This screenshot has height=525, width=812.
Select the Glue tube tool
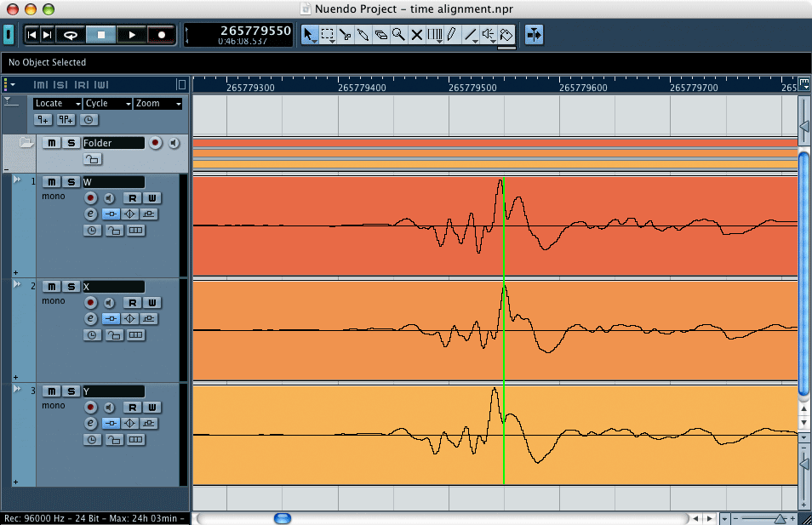click(x=363, y=35)
